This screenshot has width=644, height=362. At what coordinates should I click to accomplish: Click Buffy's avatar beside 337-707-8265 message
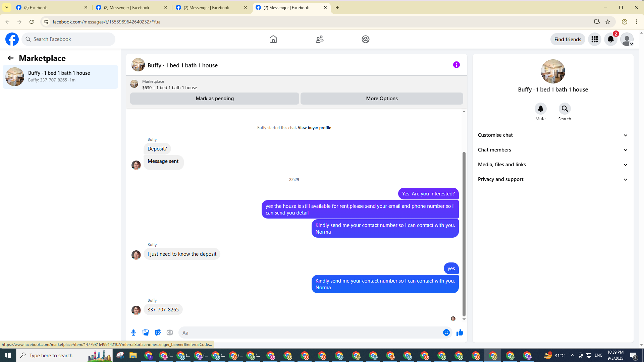136,310
